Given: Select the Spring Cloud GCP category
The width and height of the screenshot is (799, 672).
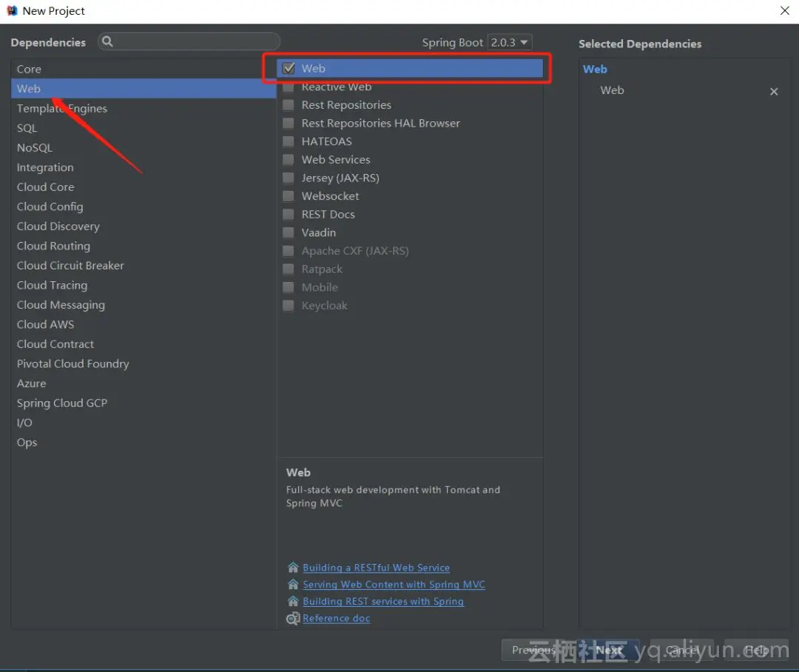Looking at the screenshot, I should click(144, 403).
